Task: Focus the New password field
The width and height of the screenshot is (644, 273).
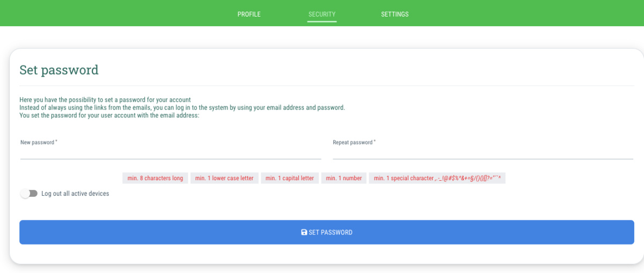Action: [x=171, y=152]
